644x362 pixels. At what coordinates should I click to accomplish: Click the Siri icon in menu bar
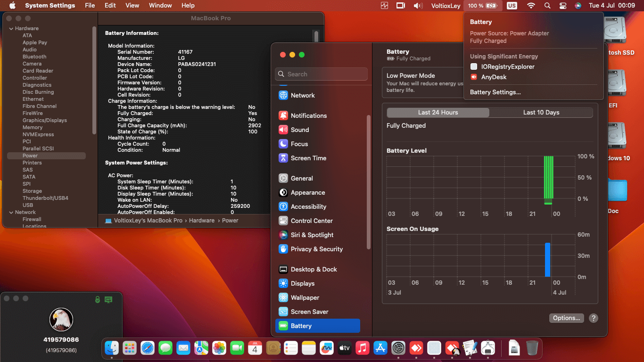[578, 6]
